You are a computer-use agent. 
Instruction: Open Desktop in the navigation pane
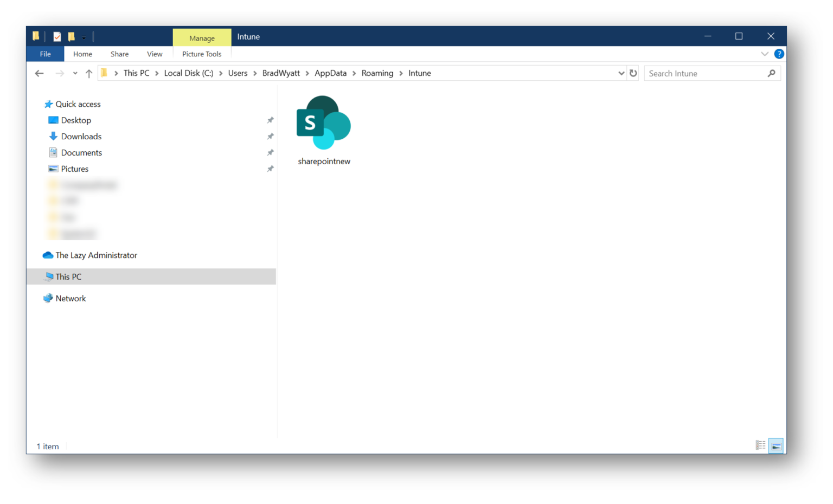(x=76, y=120)
